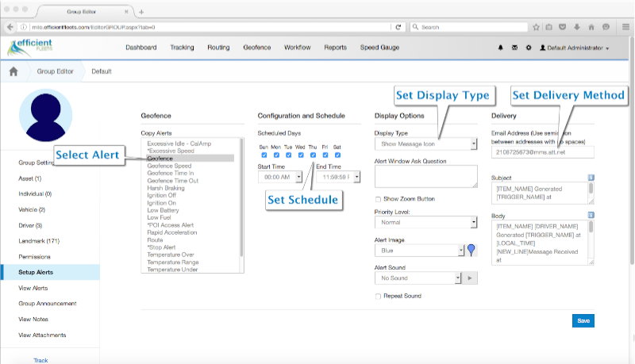Open Permissions in sidebar
Viewport: 635px width, 364px height.
pyautogui.click(x=34, y=257)
